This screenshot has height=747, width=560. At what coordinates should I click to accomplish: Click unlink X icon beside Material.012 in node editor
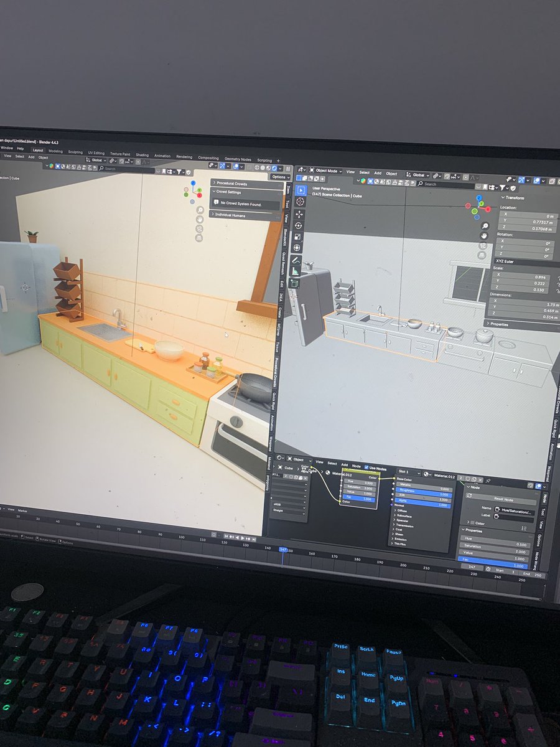480,479
